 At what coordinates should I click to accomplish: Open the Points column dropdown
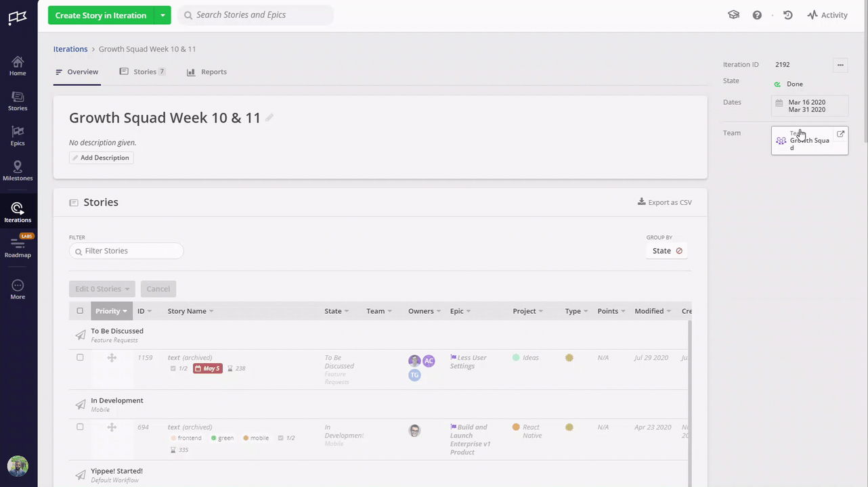tap(612, 311)
